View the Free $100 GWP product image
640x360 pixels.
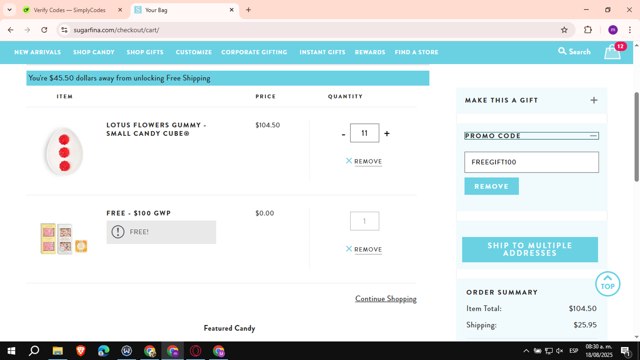[64, 239]
